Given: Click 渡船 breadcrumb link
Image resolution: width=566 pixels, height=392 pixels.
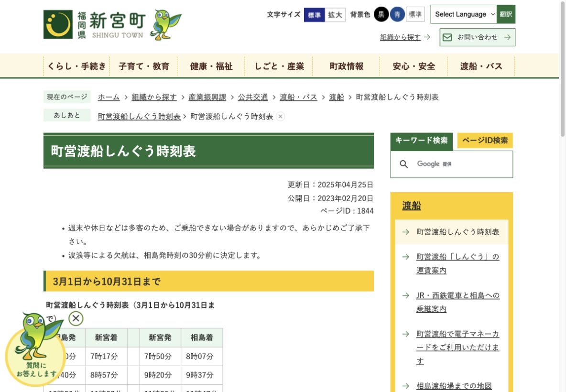Looking at the screenshot, I should (x=337, y=97).
